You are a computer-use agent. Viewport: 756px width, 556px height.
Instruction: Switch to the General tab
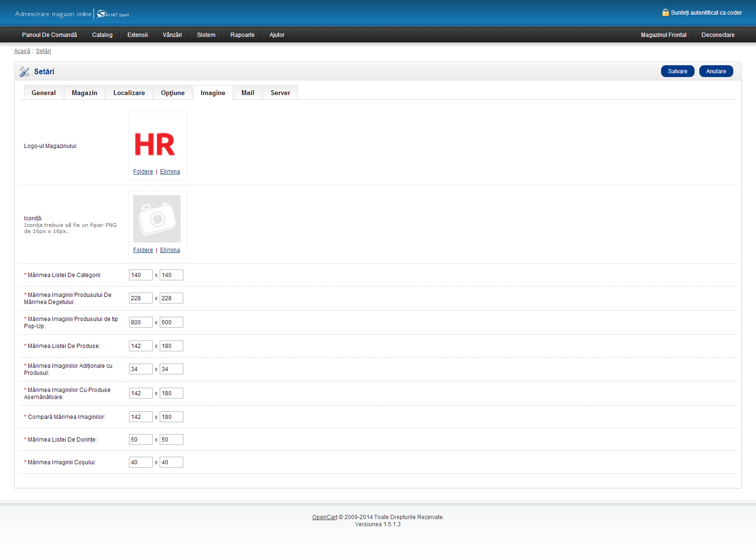[43, 93]
